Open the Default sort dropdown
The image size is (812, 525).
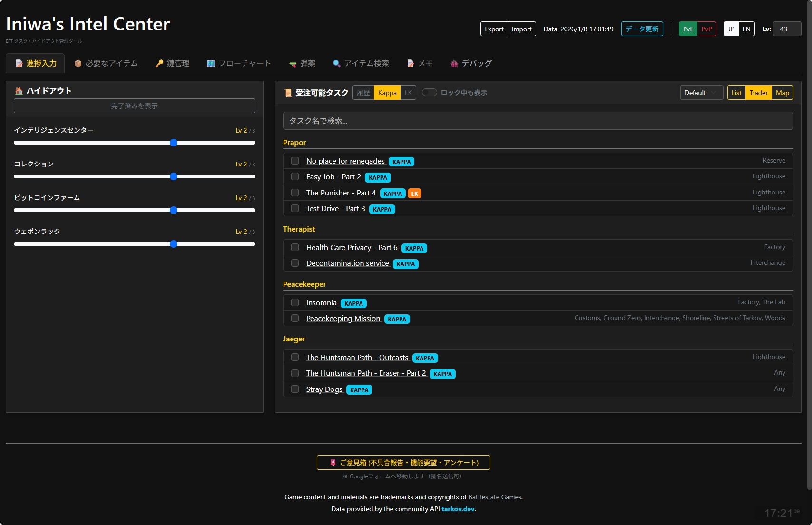point(701,93)
